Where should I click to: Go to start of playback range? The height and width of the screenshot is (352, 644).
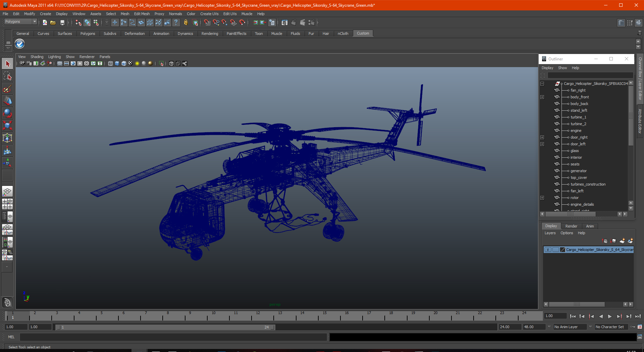pos(573,316)
